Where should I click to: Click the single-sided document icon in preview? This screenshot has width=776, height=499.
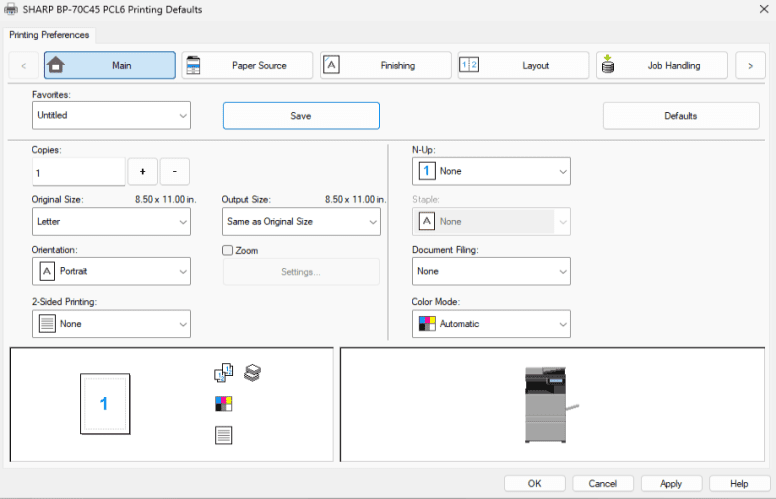(223, 434)
